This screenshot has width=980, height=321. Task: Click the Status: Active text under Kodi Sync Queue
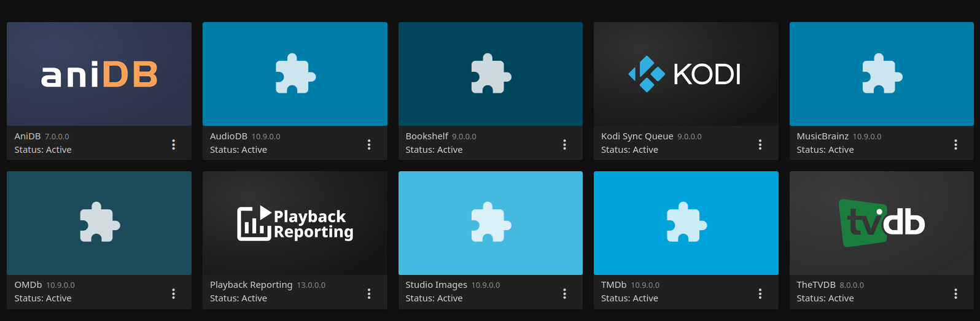coord(629,150)
